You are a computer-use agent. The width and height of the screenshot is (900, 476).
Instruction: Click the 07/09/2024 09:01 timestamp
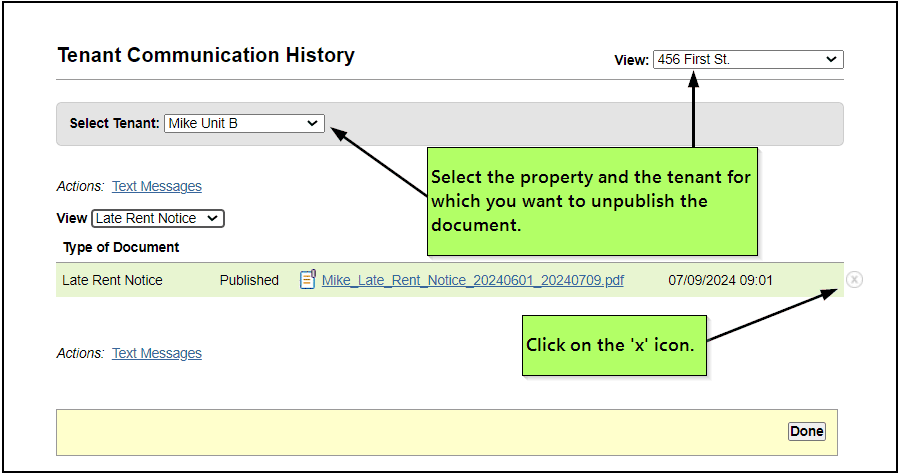tap(720, 281)
